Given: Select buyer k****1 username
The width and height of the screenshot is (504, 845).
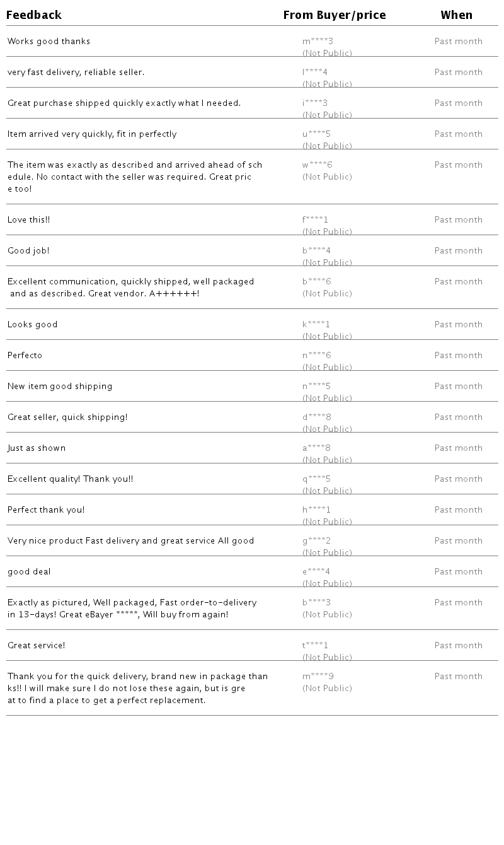Looking at the screenshot, I should click(x=316, y=325).
